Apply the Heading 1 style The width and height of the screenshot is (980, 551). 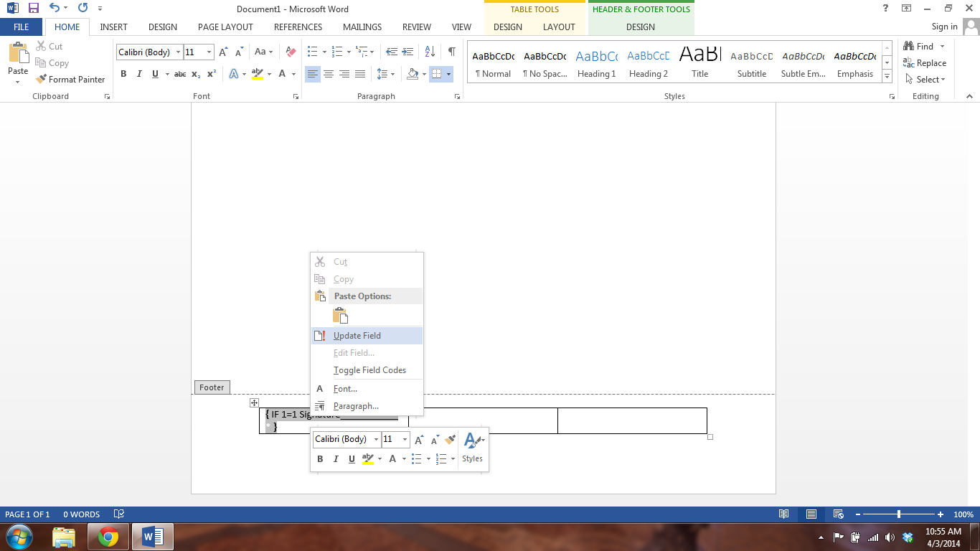point(597,63)
